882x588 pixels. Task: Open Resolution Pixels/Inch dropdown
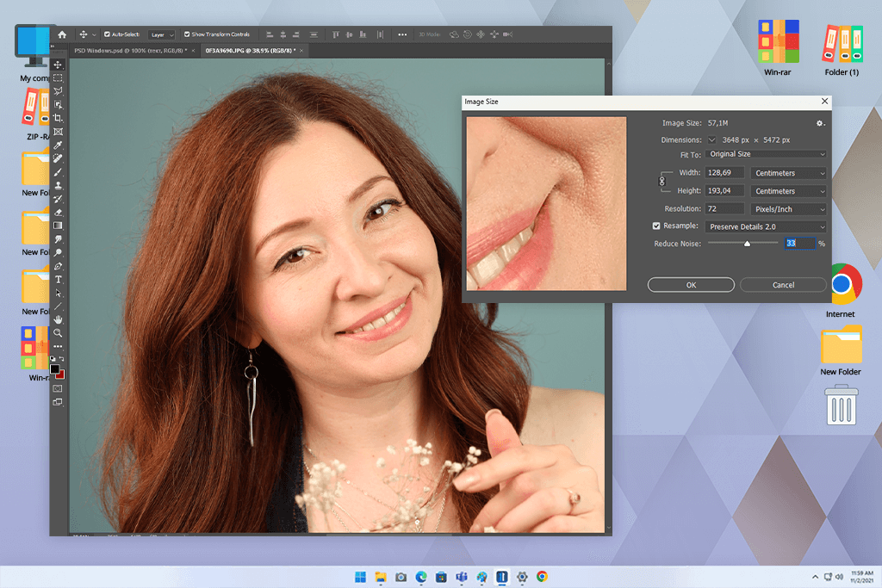click(x=789, y=209)
